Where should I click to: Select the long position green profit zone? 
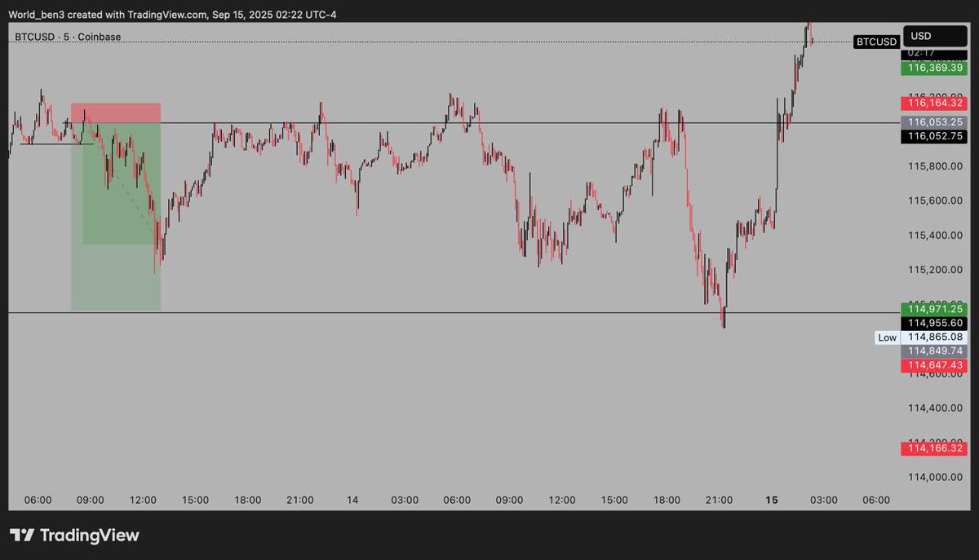point(116,216)
